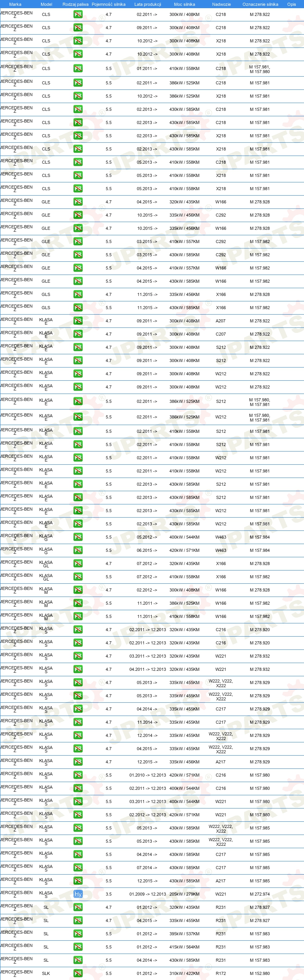
Task: Click fuel icon in KLASA M 386kW row
Action: 78,603
